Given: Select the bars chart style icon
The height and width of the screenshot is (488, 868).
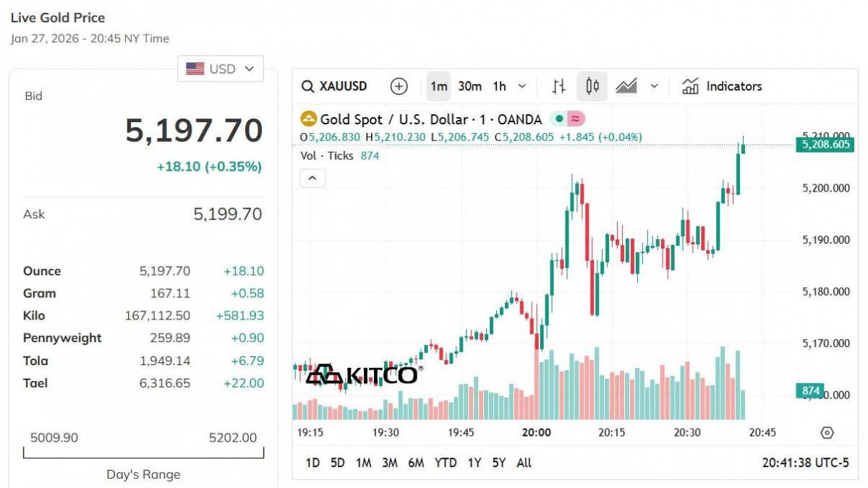Looking at the screenshot, I should [558, 87].
